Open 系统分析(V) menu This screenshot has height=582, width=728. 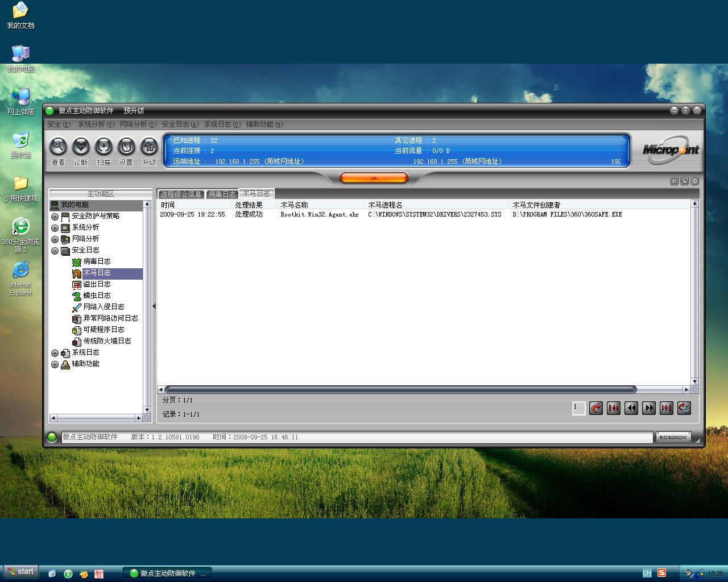pos(96,124)
